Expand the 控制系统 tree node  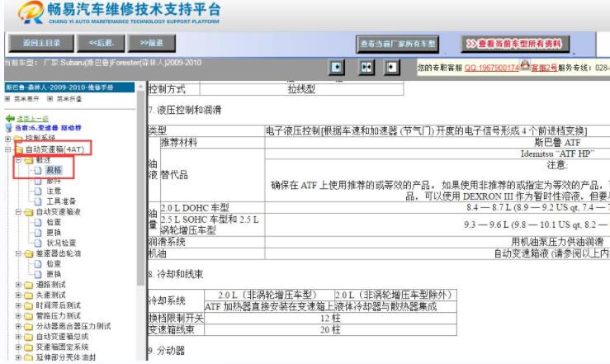pos(7,139)
